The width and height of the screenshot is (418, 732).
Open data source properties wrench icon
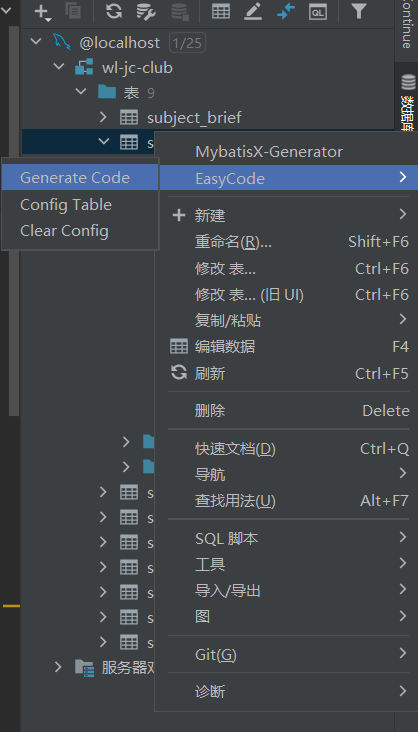(x=146, y=11)
